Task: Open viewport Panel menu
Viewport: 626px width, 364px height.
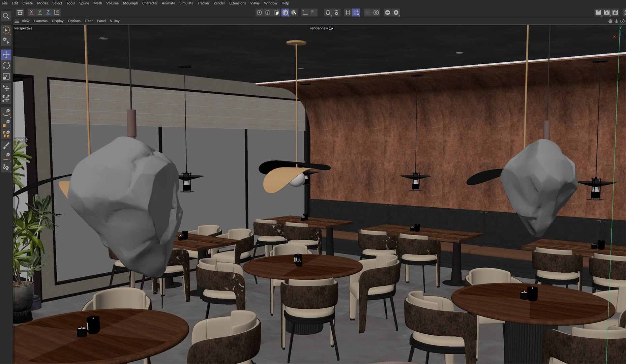Action: click(x=101, y=21)
